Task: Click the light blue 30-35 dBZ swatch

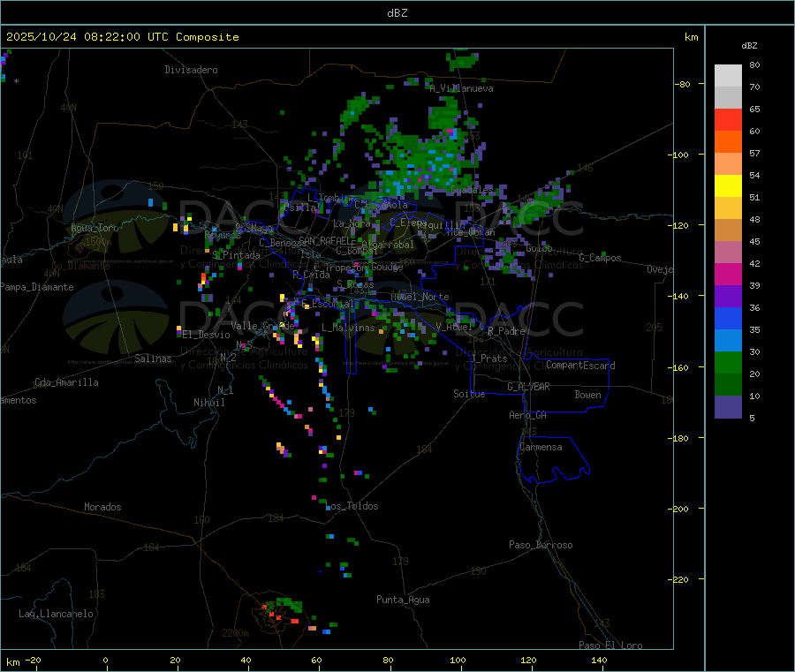Action: (728, 340)
